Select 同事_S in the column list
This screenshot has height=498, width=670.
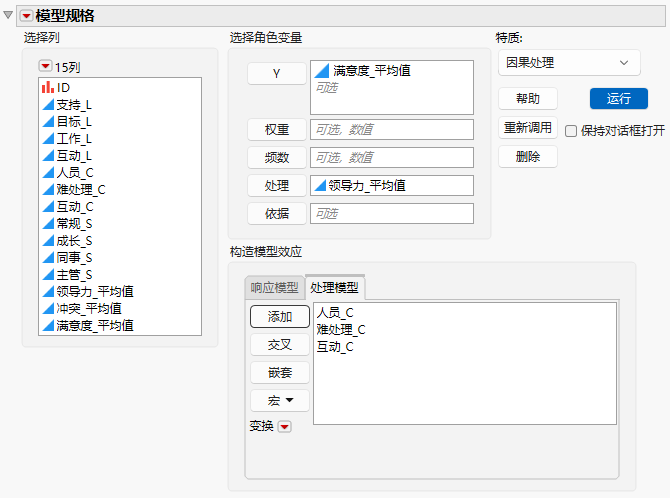(x=74, y=258)
